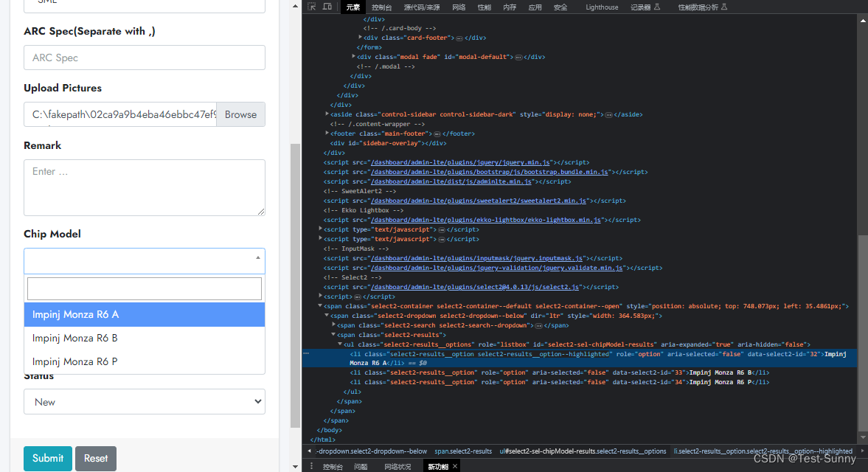This screenshot has height=472, width=868.
Task: Select the 问题 drawer tab
Action: pos(361,466)
